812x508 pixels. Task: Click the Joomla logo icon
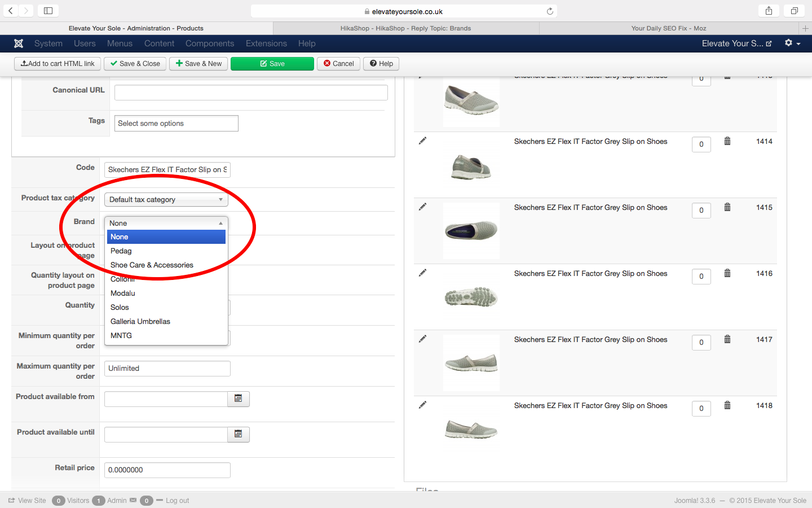point(19,43)
